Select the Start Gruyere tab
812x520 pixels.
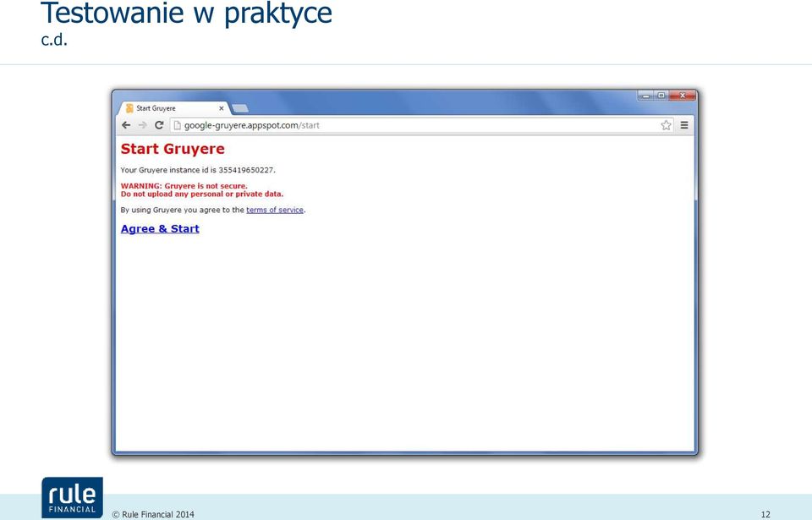click(174, 108)
